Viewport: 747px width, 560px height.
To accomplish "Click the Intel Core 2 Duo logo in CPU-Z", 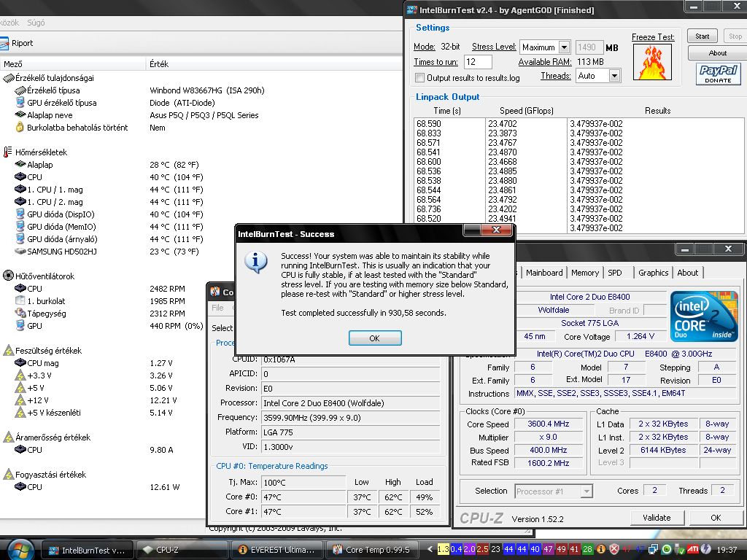I will 704,316.
